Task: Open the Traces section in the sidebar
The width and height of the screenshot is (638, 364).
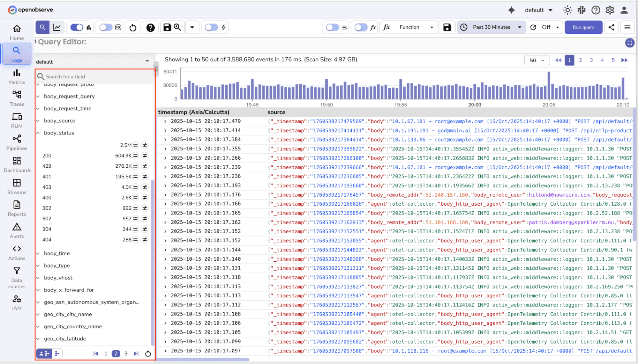Action: click(x=17, y=98)
